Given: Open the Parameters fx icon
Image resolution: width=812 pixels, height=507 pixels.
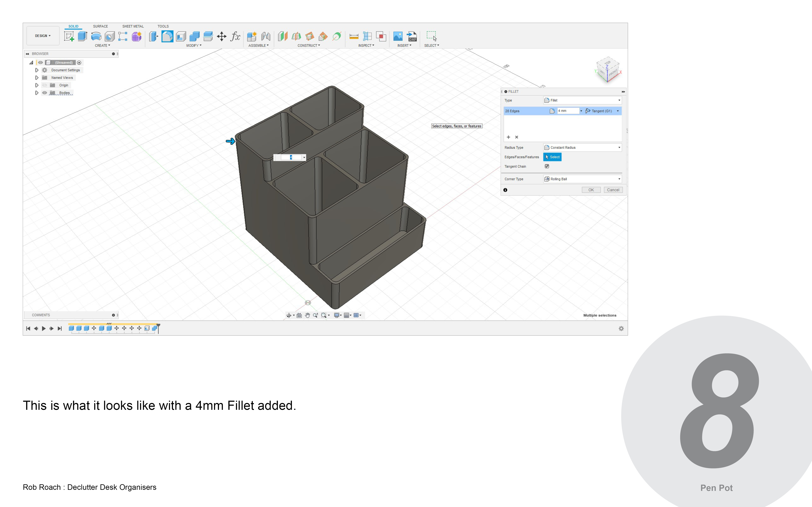Looking at the screenshot, I should coord(235,36).
